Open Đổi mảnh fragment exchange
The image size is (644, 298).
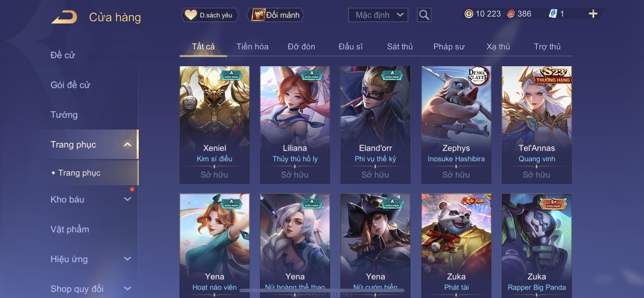[x=275, y=15]
